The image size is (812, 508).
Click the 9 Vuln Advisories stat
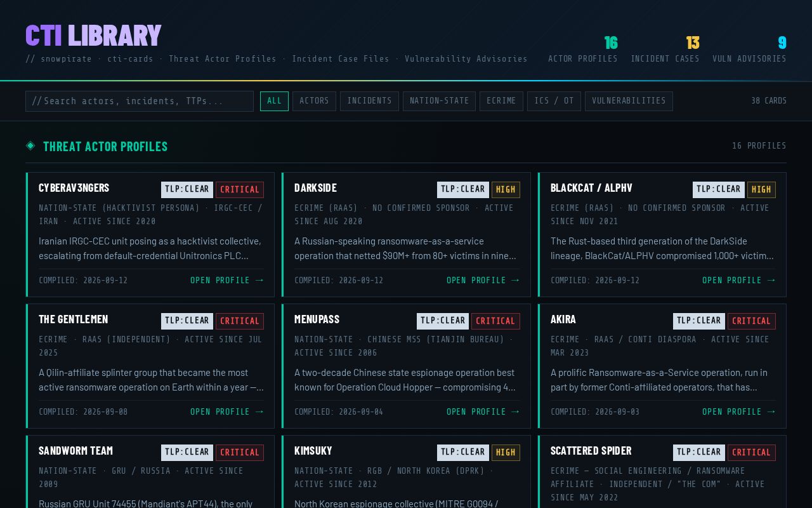click(x=749, y=50)
